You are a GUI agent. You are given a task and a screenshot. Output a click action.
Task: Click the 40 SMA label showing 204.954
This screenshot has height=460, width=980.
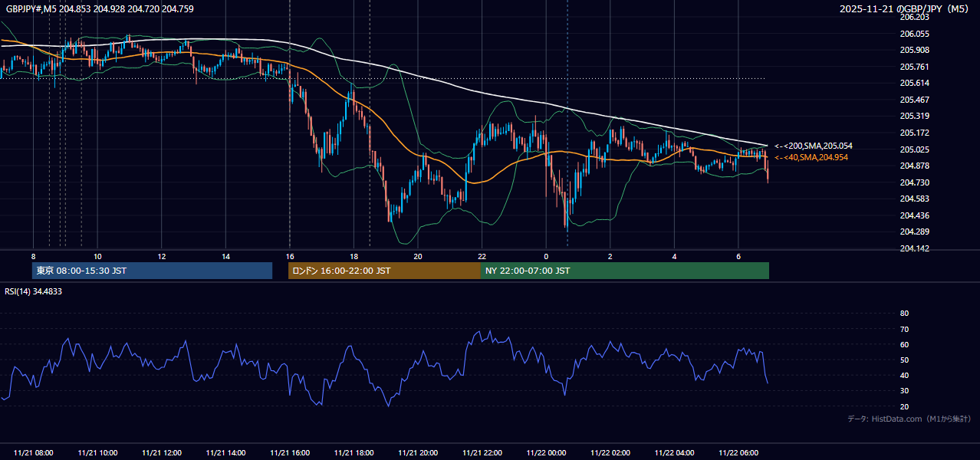tap(811, 157)
